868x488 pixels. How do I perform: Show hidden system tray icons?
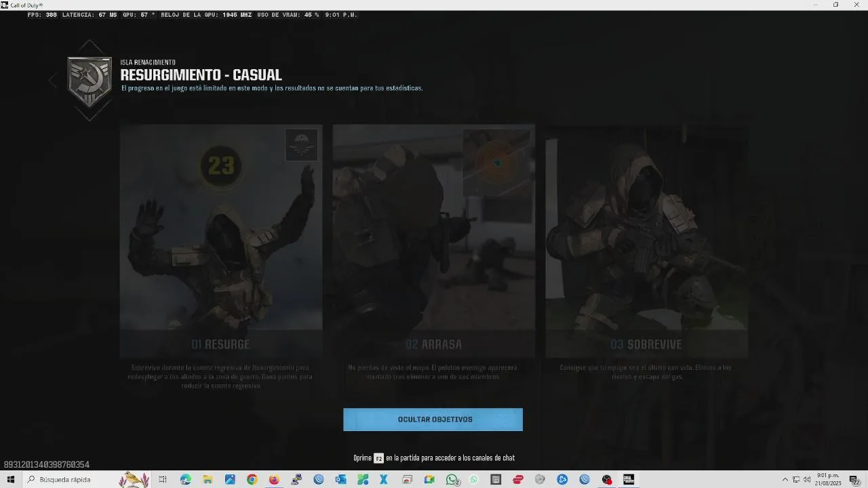coord(785,480)
